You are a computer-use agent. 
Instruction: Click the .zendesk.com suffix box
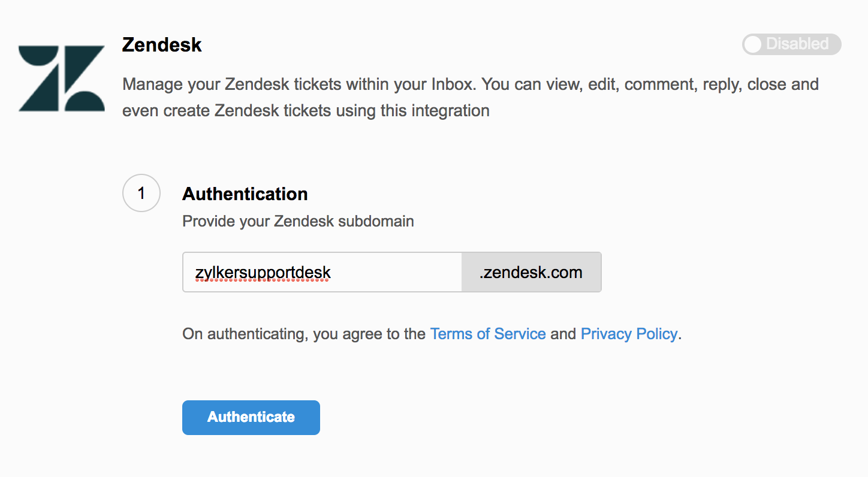point(531,272)
